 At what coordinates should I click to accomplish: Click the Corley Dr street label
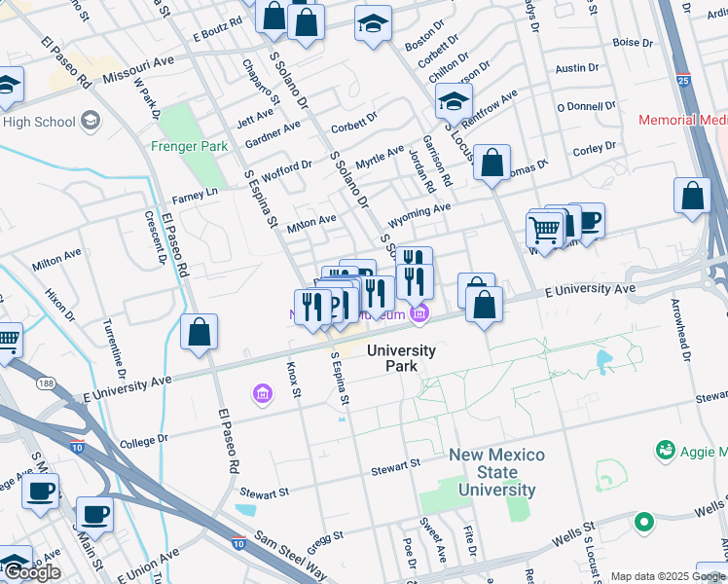[595, 149]
